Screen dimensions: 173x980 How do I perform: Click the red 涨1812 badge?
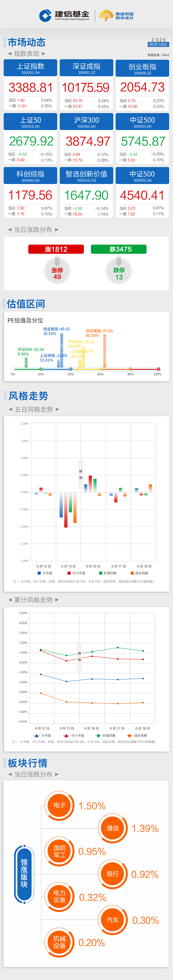tap(56, 249)
